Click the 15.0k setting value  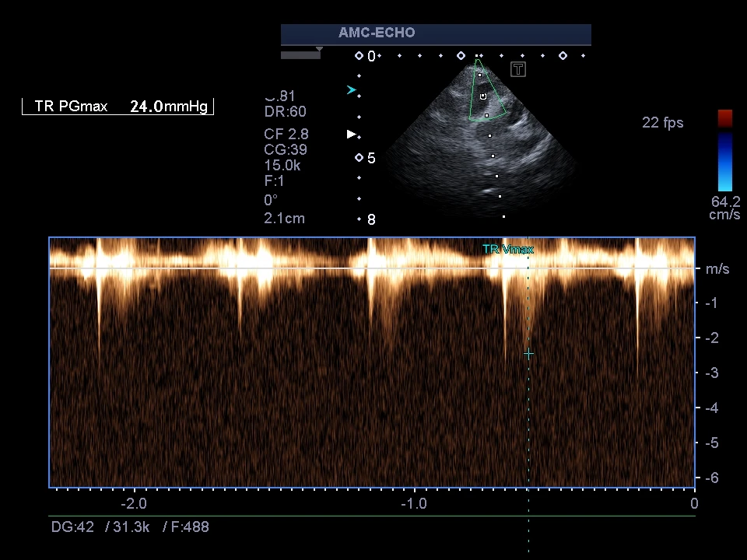282,165
